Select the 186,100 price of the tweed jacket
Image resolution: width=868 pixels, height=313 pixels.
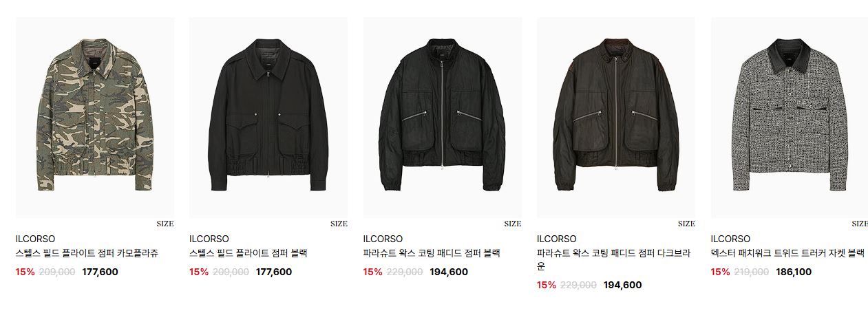pos(794,272)
